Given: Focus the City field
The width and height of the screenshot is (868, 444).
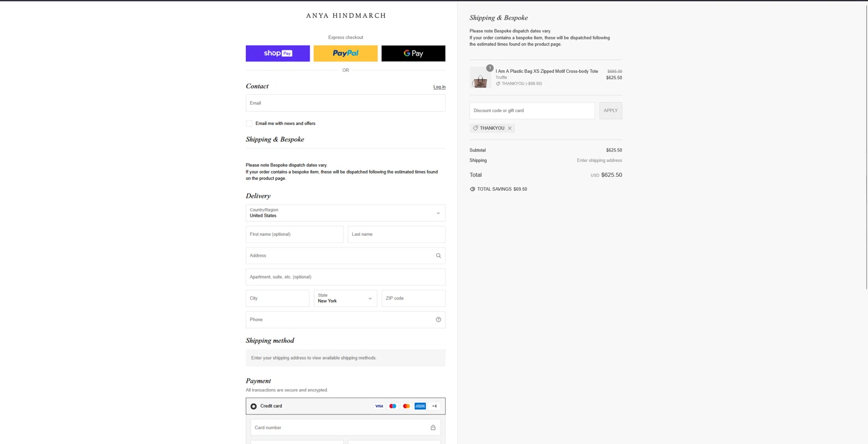Looking at the screenshot, I should pyautogui.click(x=278, y=298).
